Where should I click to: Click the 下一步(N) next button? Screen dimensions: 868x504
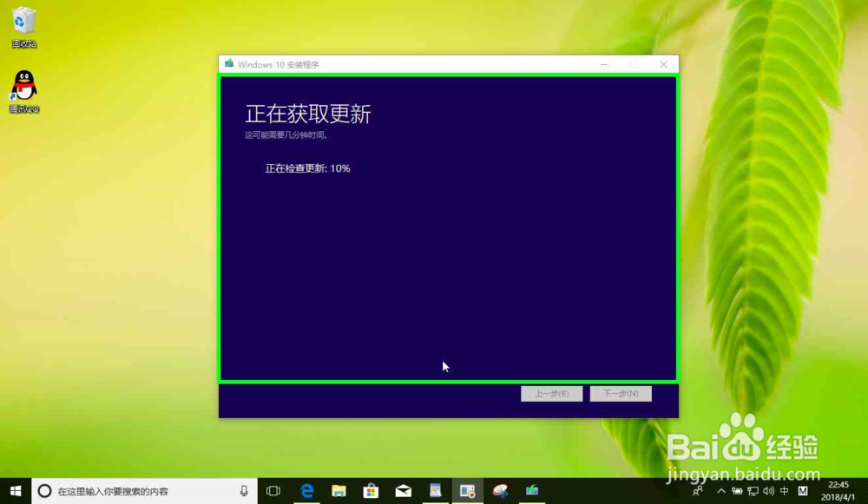click(621, 393)
